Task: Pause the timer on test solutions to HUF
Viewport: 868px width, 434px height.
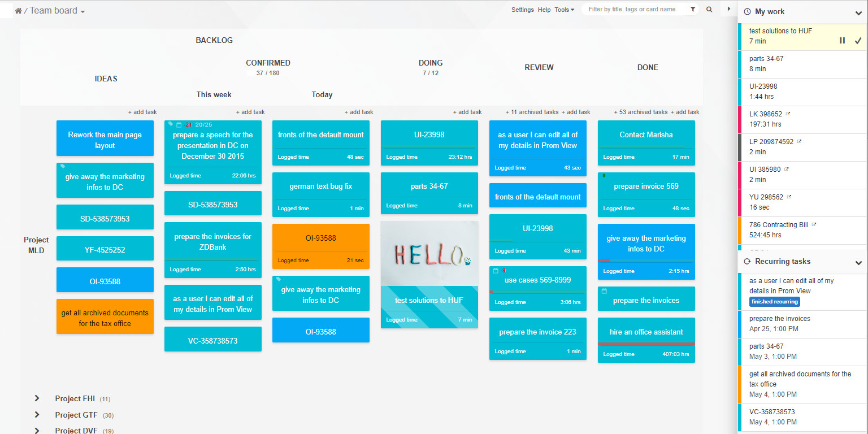Action: coord(842,40)
